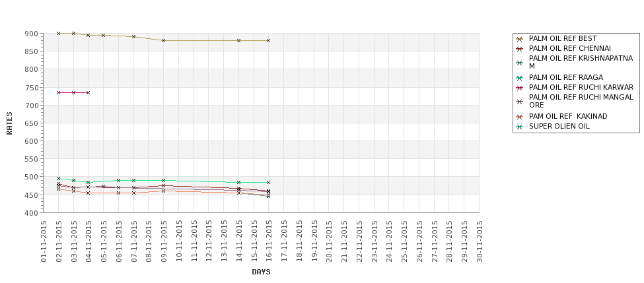The image size is (644, 283).
Task: Click the 05-11-2015 date label
Action: 104,241
